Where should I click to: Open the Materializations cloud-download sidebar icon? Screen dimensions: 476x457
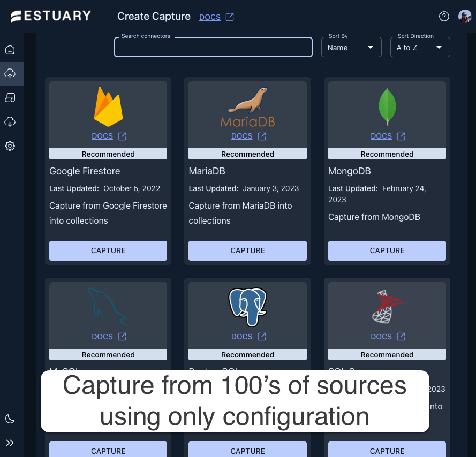point(10,121)
